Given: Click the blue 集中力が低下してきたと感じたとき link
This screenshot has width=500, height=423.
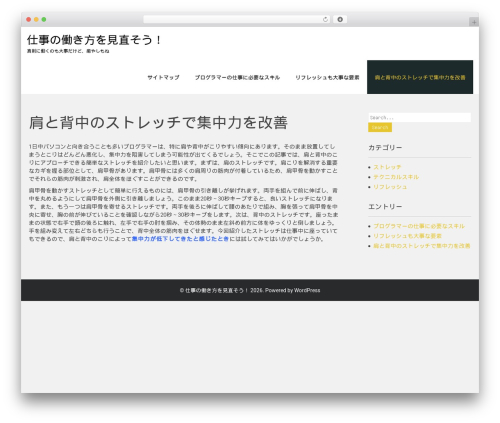Looking at the screenshot, I should pyautogui.click(x=180, y=239).
